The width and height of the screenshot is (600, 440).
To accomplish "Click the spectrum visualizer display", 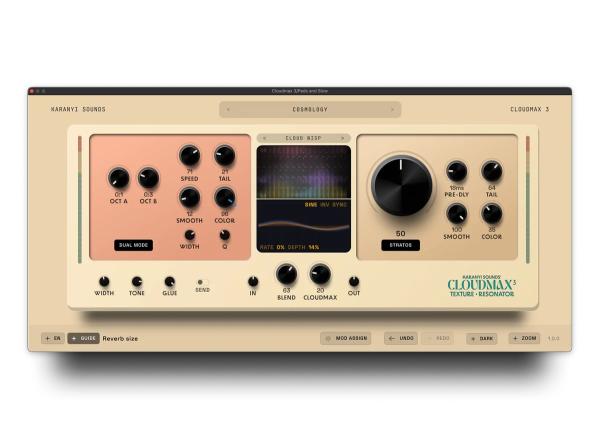I will 303,172.
